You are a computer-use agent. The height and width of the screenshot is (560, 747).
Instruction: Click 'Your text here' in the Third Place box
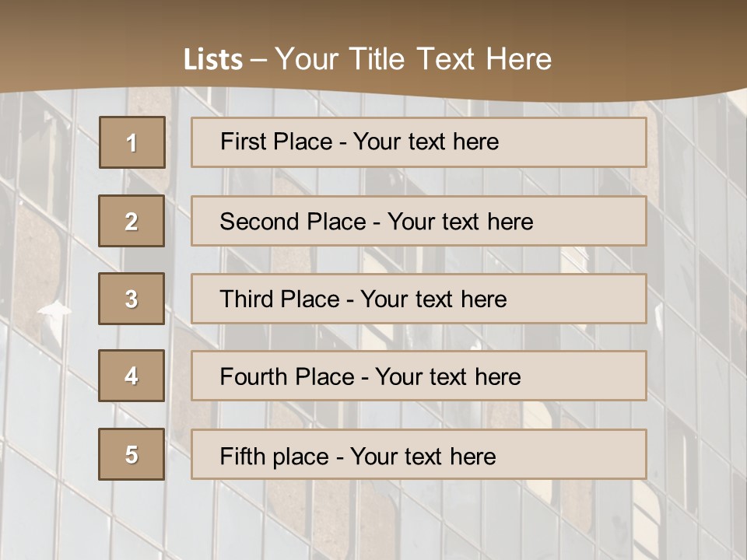coord(433,299)
